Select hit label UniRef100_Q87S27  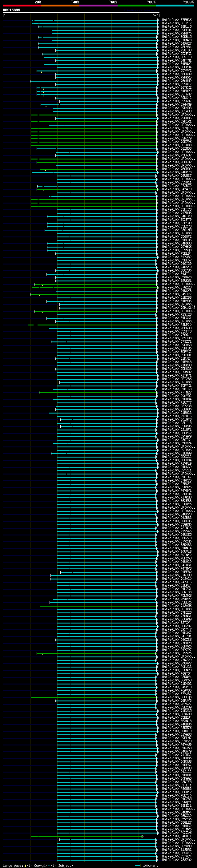176,704
